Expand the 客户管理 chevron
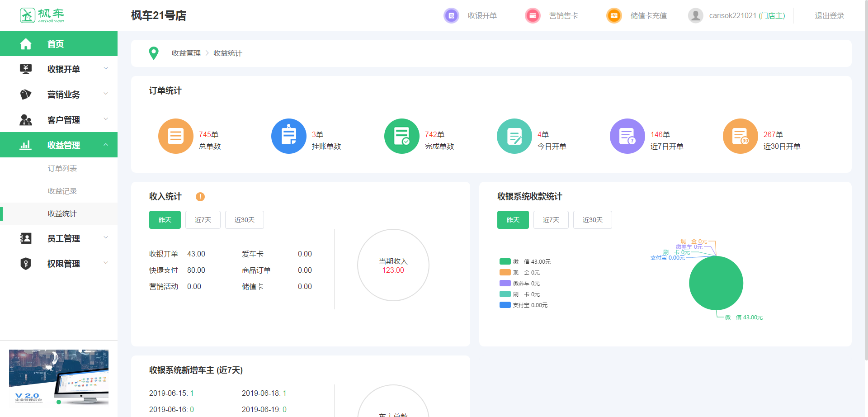This screenshot has height=417, width=868. [106, 119]
